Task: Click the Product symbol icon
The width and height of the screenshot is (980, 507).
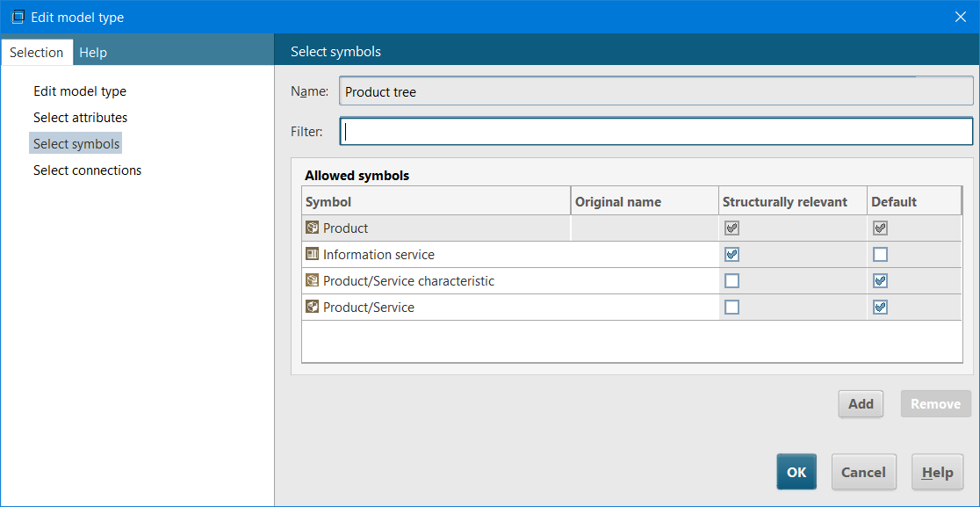Action: pyautogui.click(x=313, y=228)
